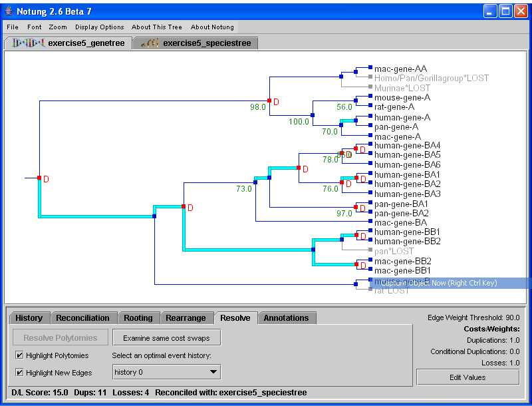This screenshot has width=532, height=406.
Task: Switch to the Reconciliation tab
Action: tap(82, 318)
